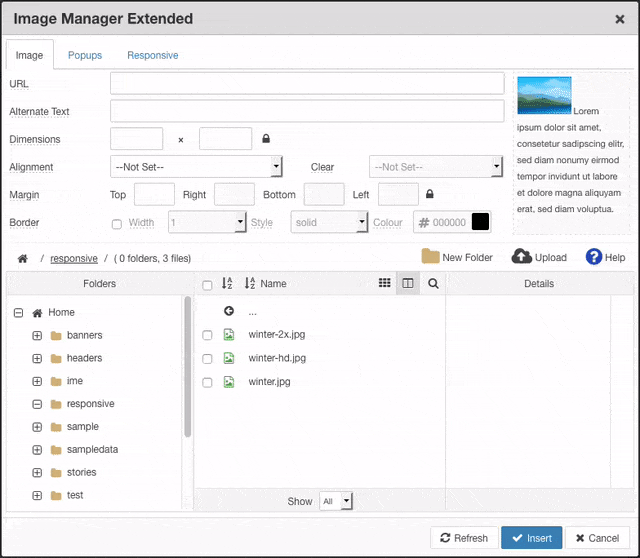
Task: Switch to the Popups tab
Action: coord(85,55)
